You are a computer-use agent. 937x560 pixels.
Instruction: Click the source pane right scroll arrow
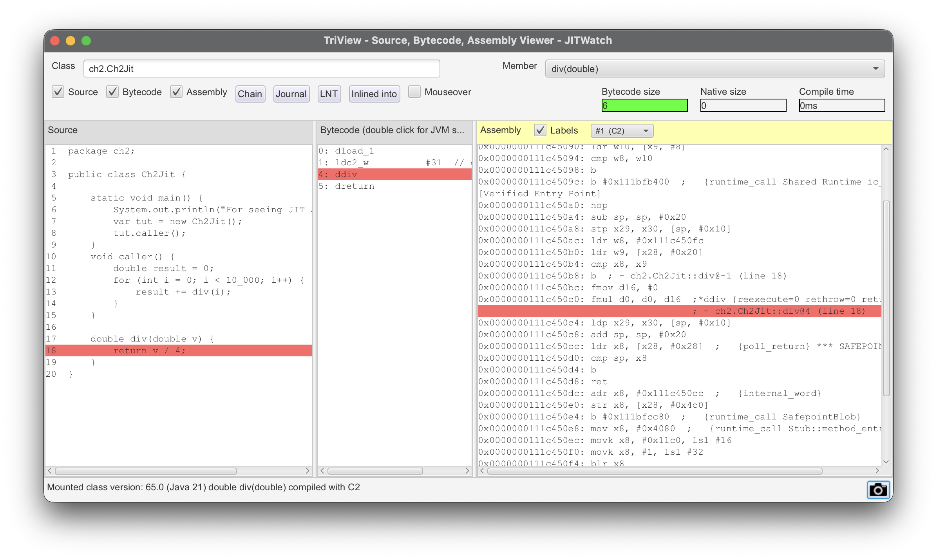tap(308, 471)
